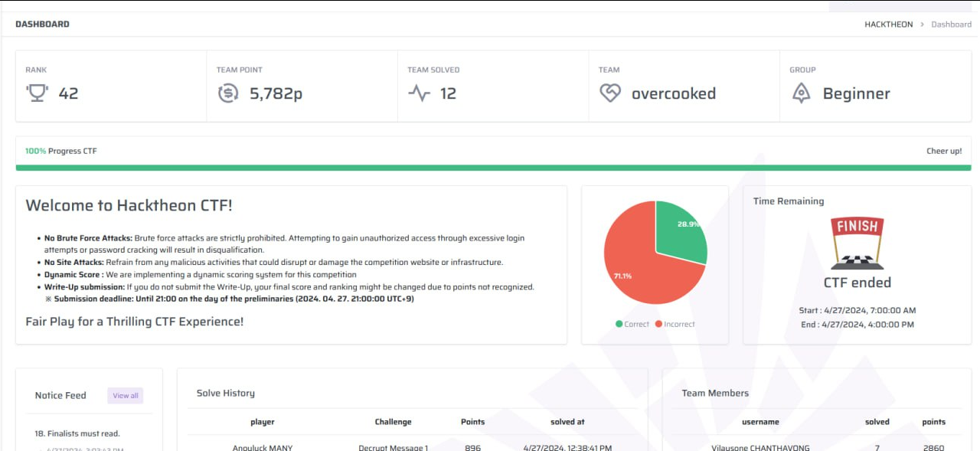
Task: Sort Team Members by solved column
Action: [x=877, y=421]
